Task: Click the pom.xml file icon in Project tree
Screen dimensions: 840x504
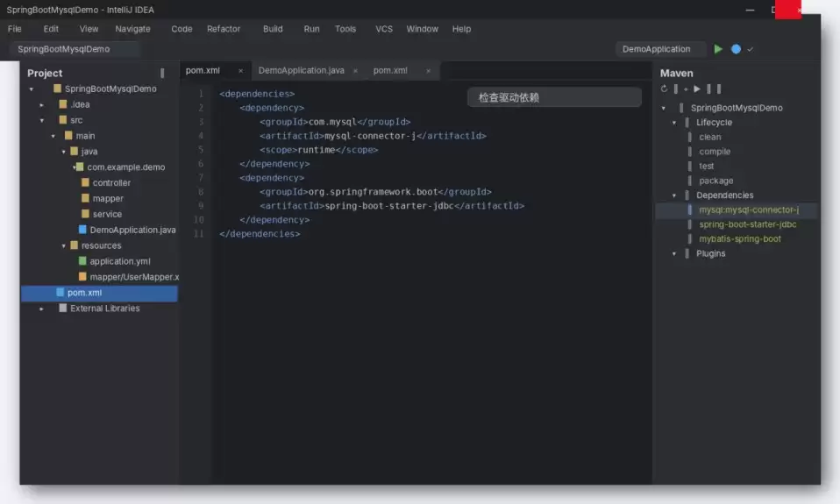Action: pos(60,293)
